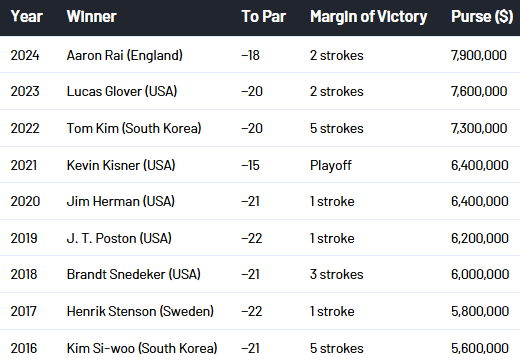The width and height of the screenshot is (520, 361).
Task: Select winner Henrik Stenson (Sweden)
Action: (140, 311)
